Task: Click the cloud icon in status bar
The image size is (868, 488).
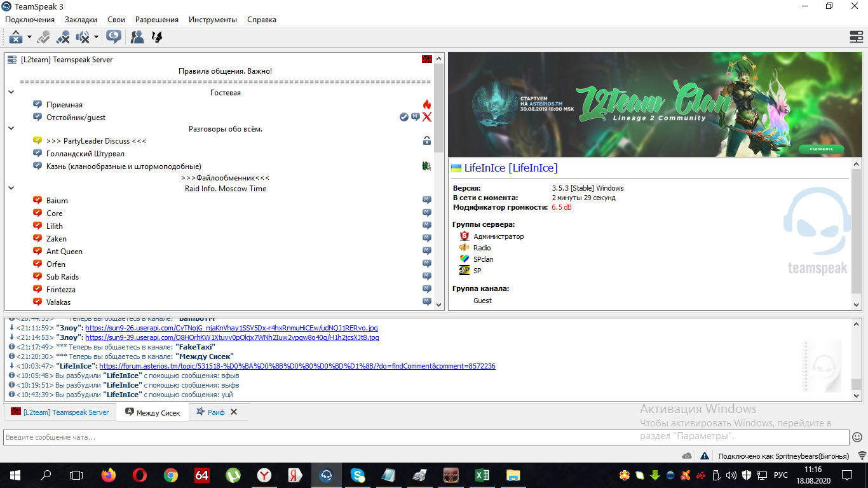Action: click(x=687, y=456)
